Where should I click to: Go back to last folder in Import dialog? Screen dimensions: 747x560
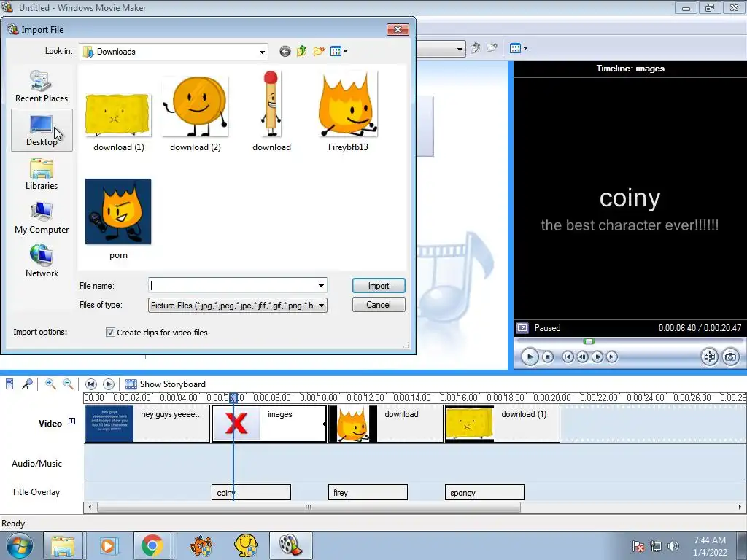tap(285, 52)
